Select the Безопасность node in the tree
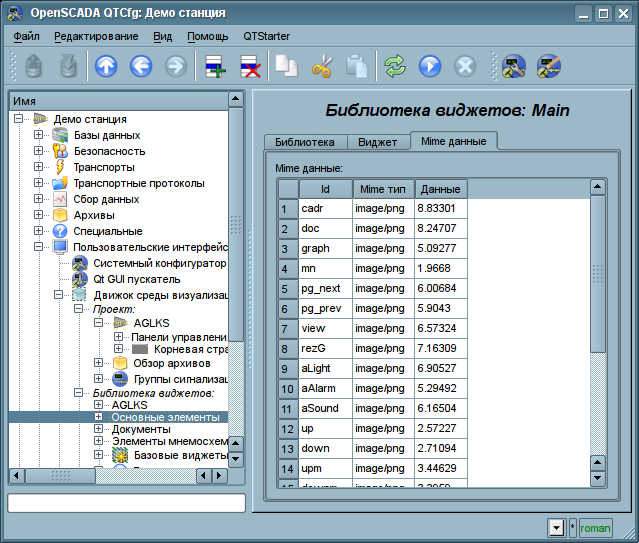Image resolution: width=639 pixels, height=543 pixels. click(107, 151)
